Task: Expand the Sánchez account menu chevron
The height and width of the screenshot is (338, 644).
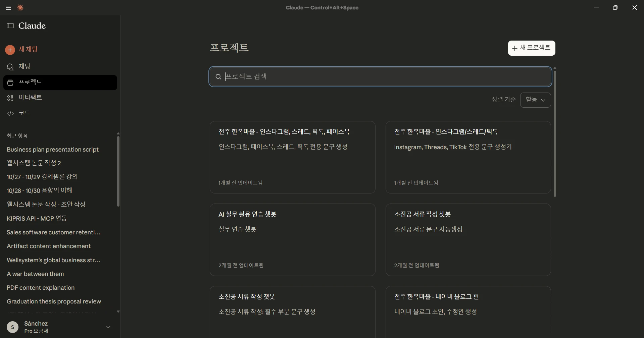Action: 108,327
